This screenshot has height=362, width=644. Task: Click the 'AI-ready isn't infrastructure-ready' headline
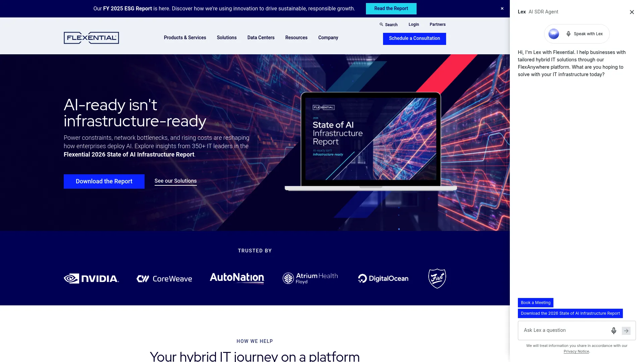pos(135,113)
